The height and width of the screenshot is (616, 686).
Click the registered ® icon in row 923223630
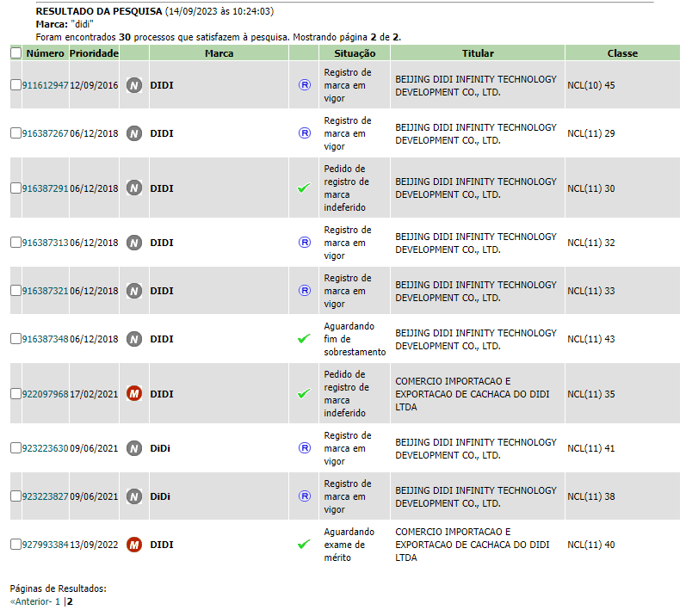click(305, 447)
